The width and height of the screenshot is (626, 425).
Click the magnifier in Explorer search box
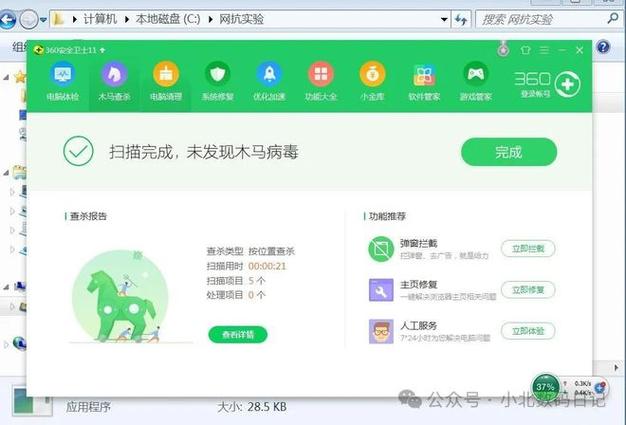coord(612,18)
